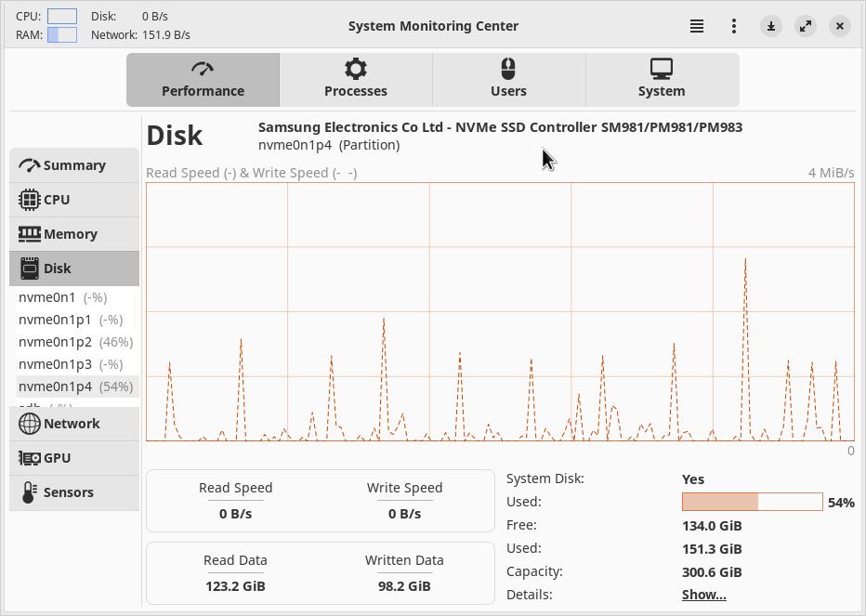This screenshot has width=866, height=616.
Task: Select the nvme0n1 device in list
Action: click(x=62, y=297)
